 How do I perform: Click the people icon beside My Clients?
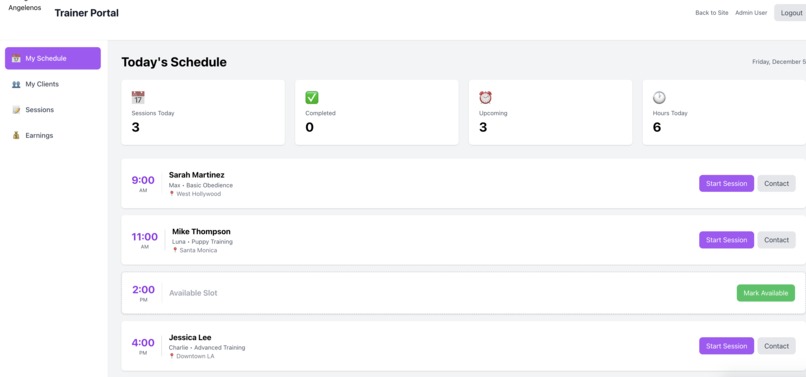pyautogui.click(x=16, y=84)
